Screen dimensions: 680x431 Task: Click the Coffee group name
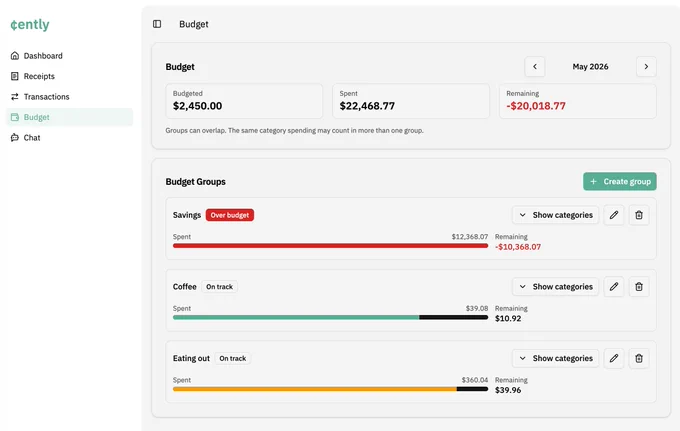pos(185,287)
